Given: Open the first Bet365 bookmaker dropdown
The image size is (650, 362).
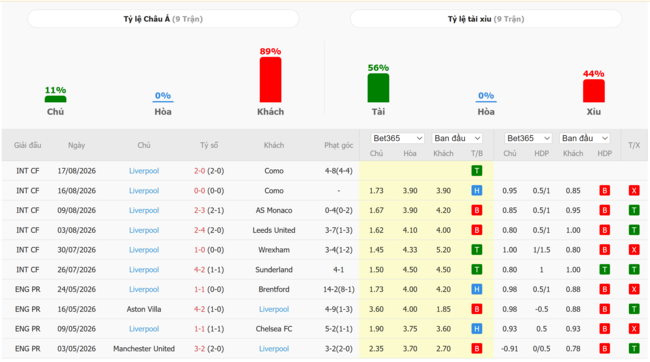Looking at the screenshot, I should click(x=398, y=138).
